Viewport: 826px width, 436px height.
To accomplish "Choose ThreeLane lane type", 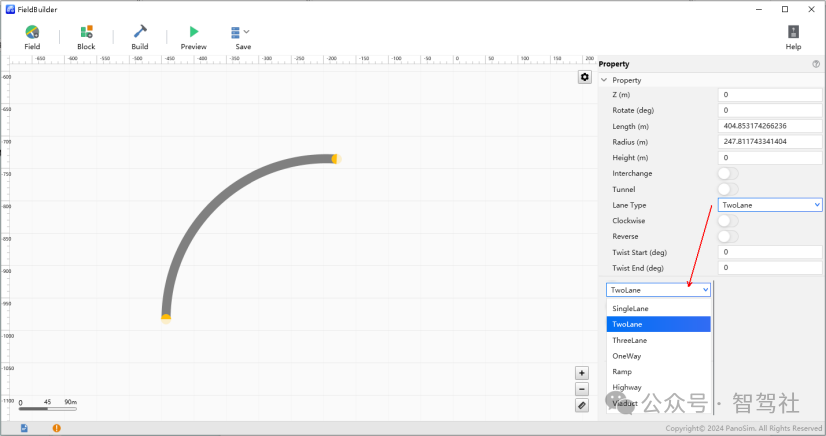I will (x=658, y=340).
